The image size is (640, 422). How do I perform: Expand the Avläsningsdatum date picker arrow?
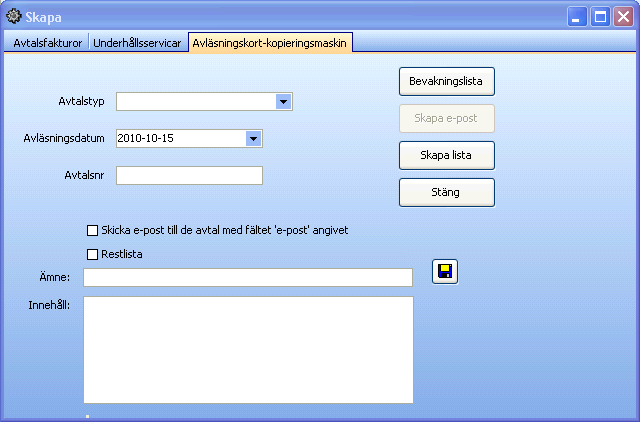pyautogui.click(x=253, y=138)
